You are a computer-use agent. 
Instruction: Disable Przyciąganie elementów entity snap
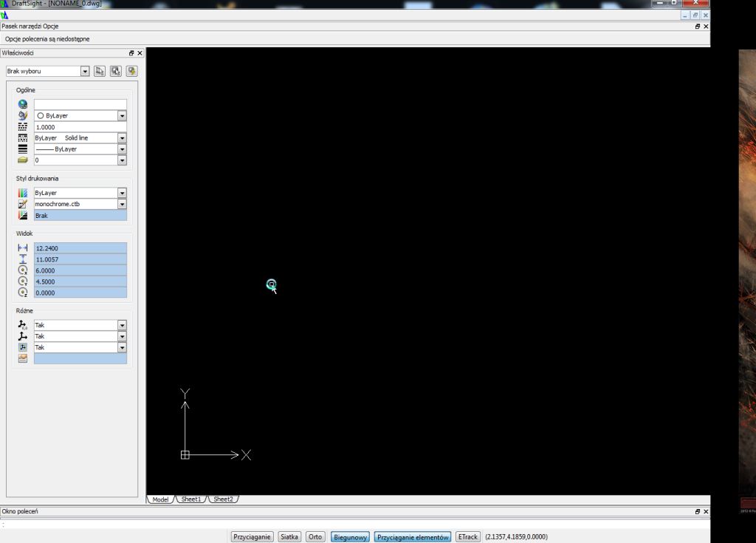tap(413, 537)
